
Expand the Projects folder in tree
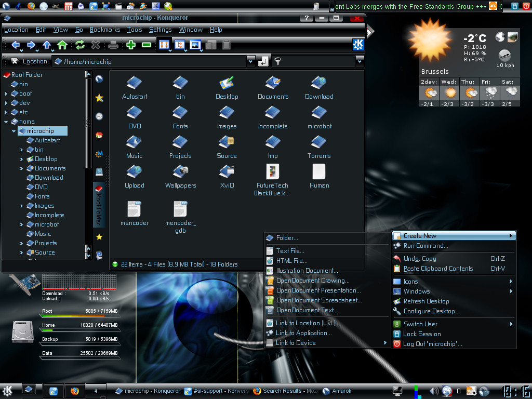pos(21,243)
